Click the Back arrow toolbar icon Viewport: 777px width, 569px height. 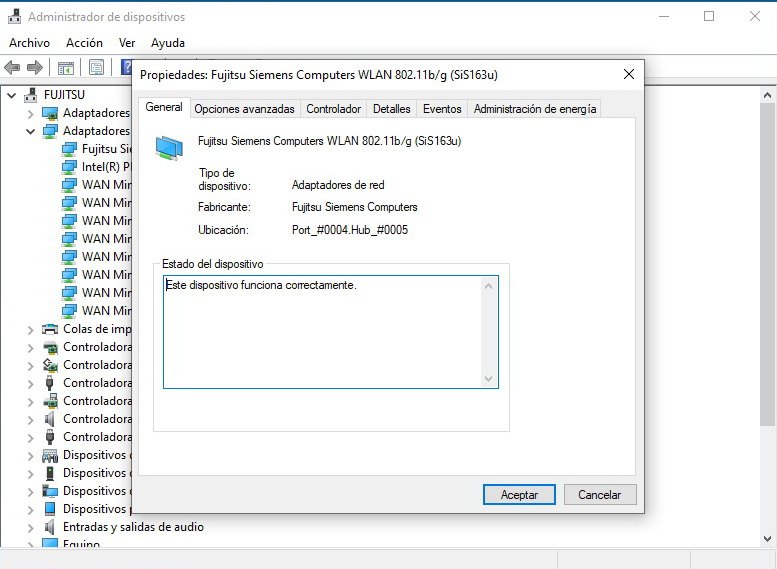coord(12,67)
